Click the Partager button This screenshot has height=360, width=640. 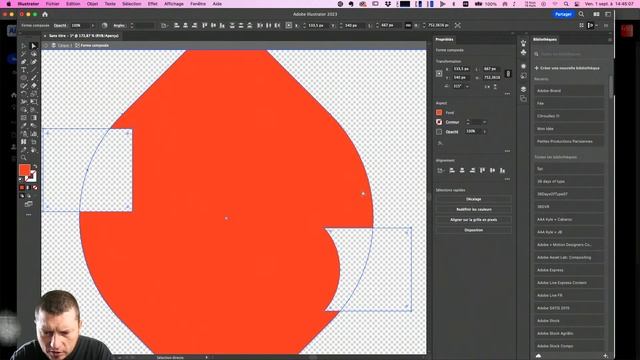coord(563,14)
